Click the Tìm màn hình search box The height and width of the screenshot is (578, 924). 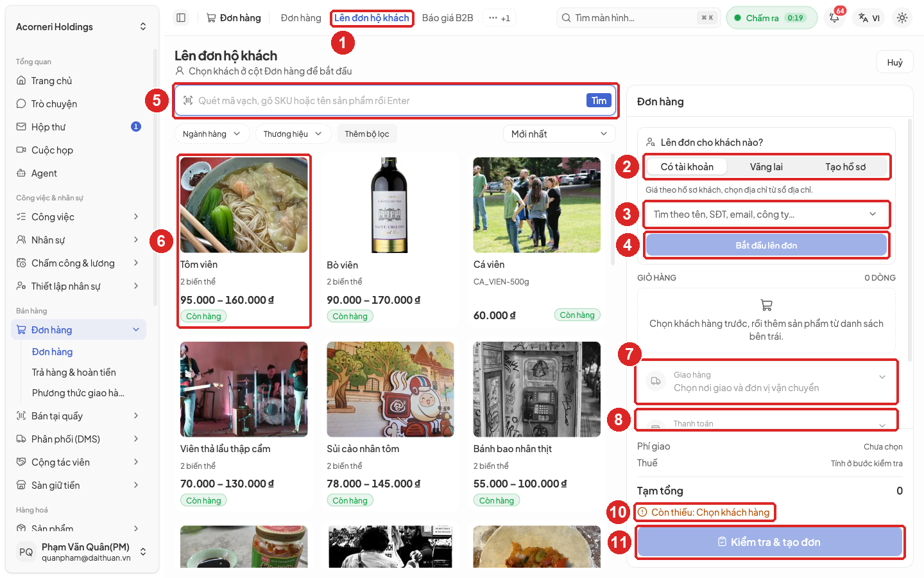pos(638,18)
